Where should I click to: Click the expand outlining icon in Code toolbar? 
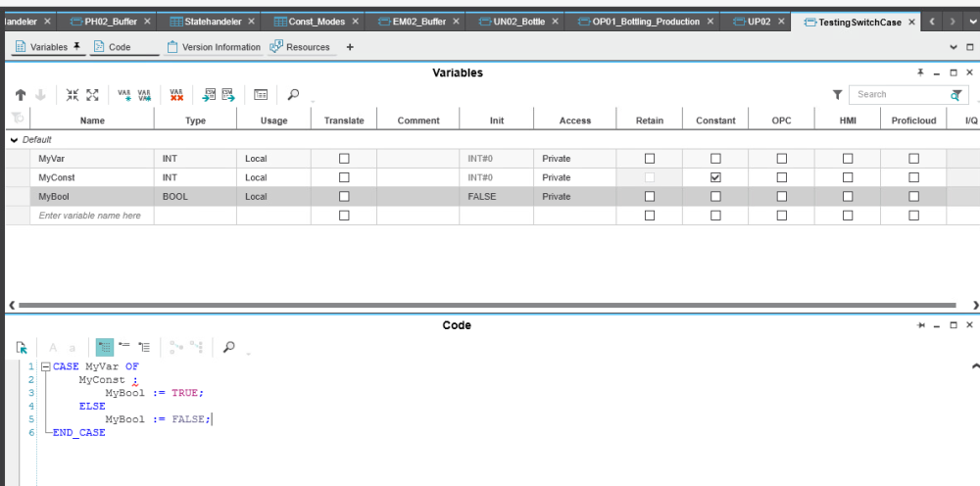coord(144,346)
